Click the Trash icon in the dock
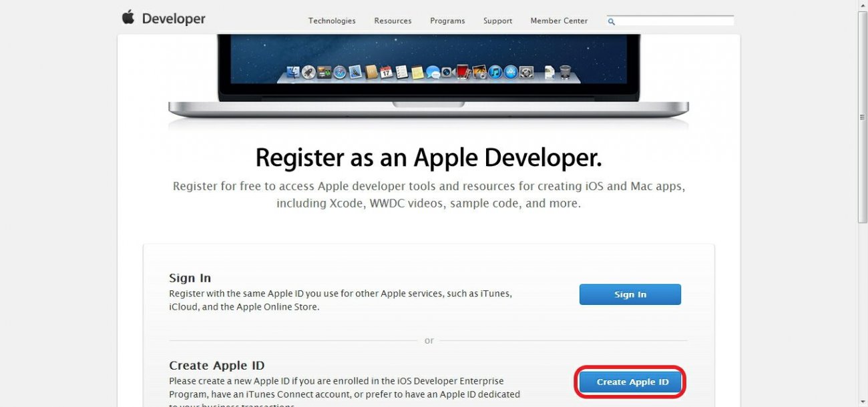This screenshot has width=868, height=407. click(x=565, y=71)
